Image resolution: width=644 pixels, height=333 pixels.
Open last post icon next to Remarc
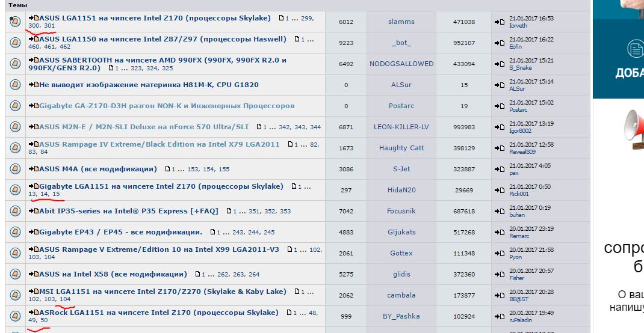[500, 232]
